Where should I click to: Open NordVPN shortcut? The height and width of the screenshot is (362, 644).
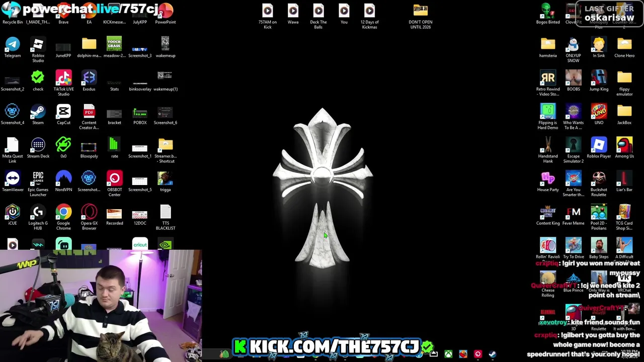63,181
